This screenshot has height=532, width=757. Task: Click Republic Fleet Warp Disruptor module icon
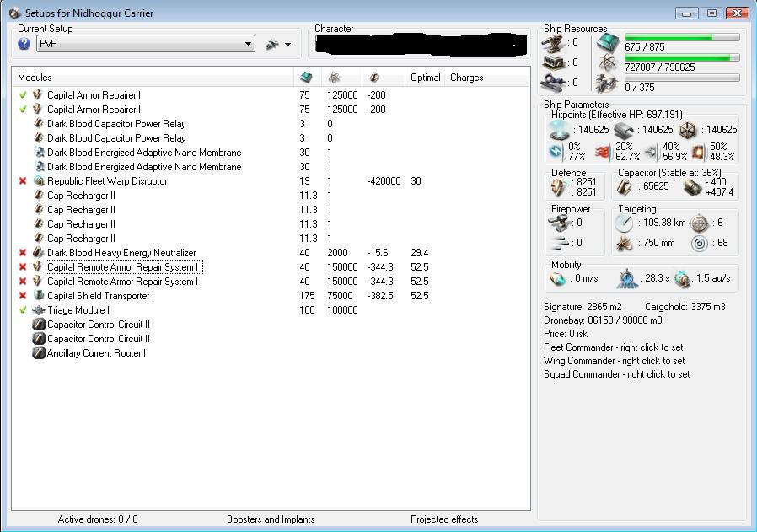pos(39,181)
